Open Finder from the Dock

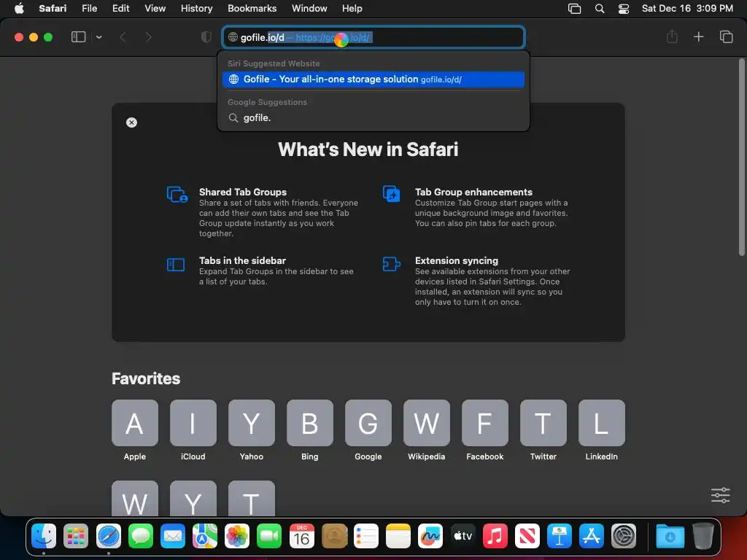tap(44, 536)
